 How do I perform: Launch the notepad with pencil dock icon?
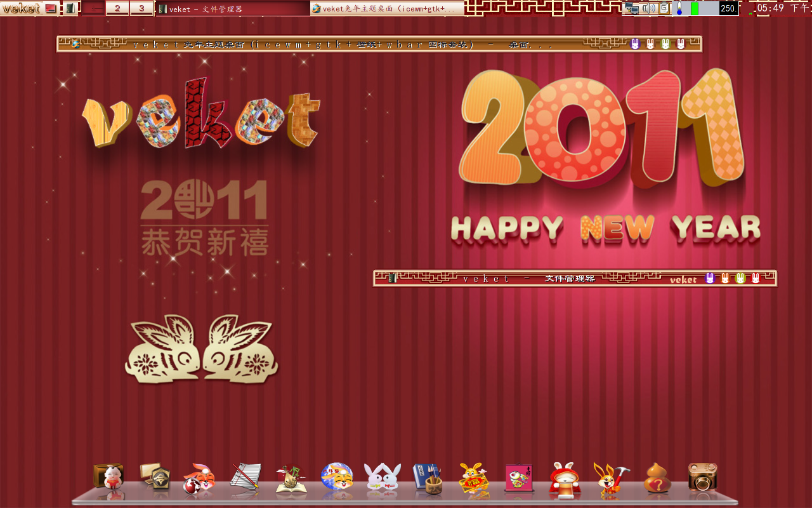point(246,478)
